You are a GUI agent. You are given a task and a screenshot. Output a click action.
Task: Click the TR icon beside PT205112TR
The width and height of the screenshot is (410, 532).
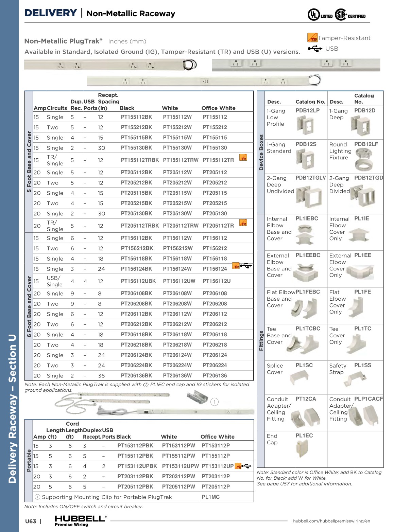[x=243, y=223]
